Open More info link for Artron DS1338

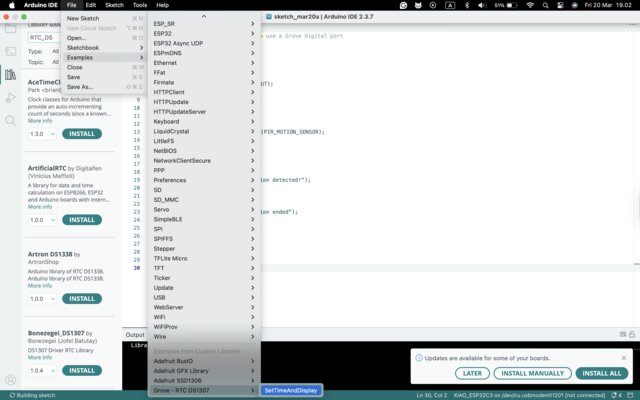(x=40, y=286)
